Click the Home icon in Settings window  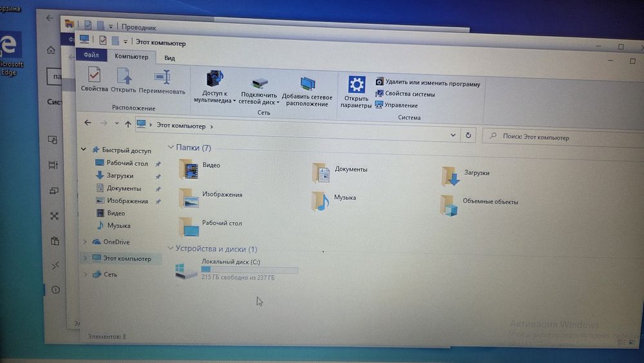(x=51, y=50)
